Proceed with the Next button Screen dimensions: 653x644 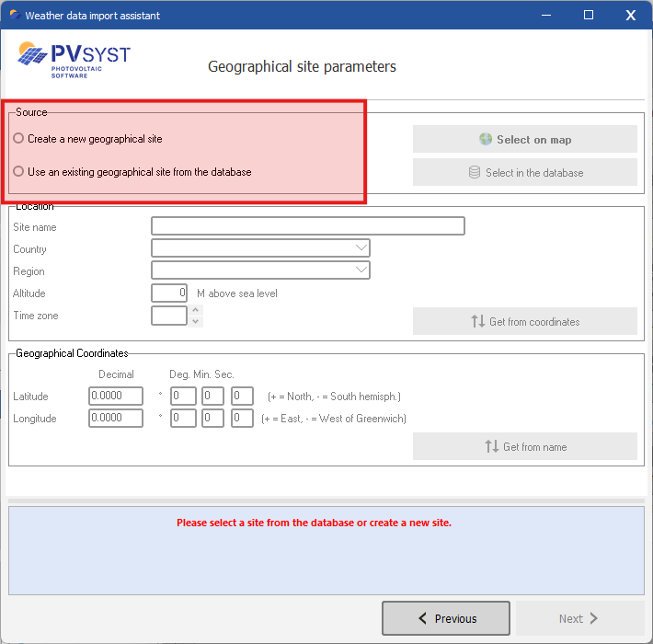click(x=579, y=618)
